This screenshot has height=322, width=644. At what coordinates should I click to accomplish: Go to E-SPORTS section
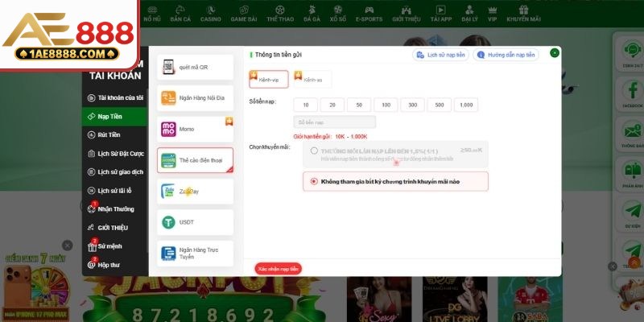point(369,14)
